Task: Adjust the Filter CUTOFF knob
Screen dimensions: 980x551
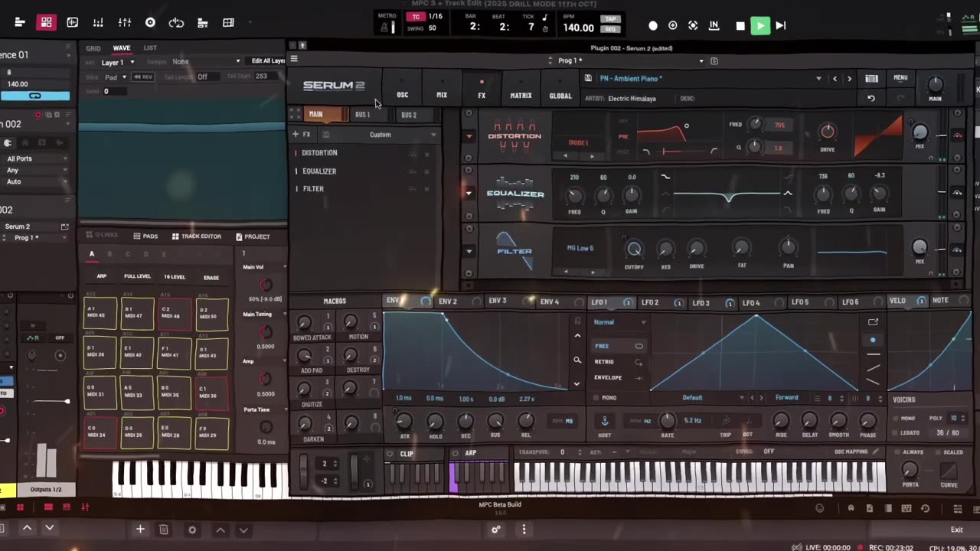Action: click(x=634, y=249)
